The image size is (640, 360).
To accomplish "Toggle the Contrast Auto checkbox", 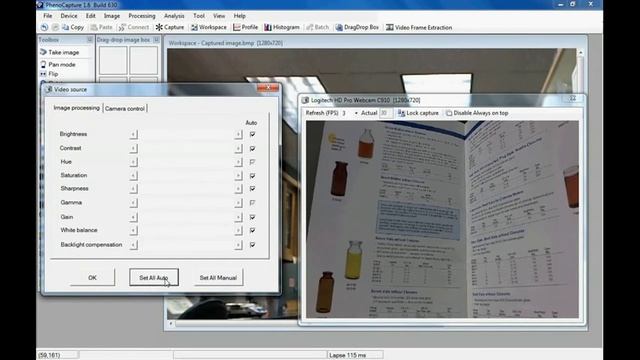I will click(252, 149).
